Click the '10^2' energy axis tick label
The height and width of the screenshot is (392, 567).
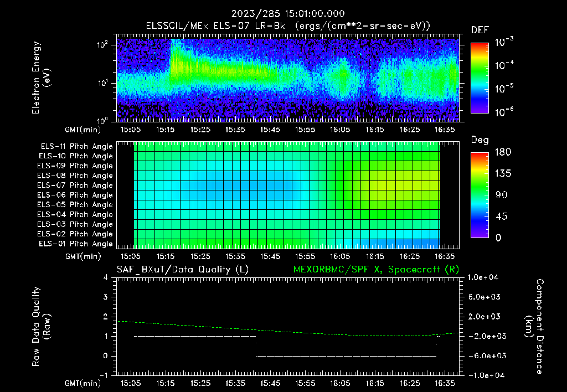click(x=102, y=44)
